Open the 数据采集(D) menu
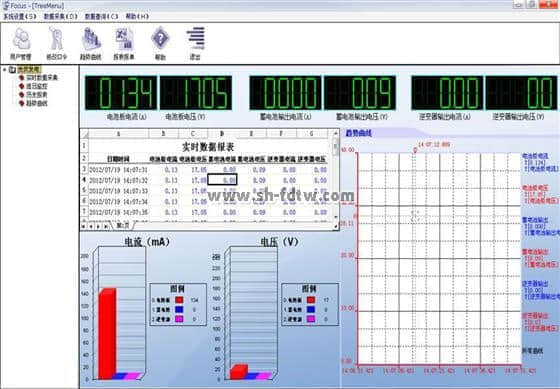560x389 pixels. (60, 16)
